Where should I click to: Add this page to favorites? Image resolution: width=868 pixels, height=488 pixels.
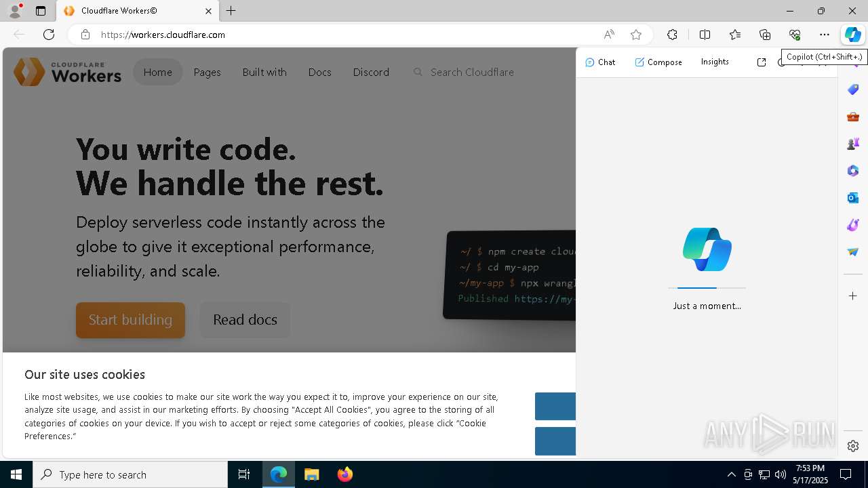point(635,35)
